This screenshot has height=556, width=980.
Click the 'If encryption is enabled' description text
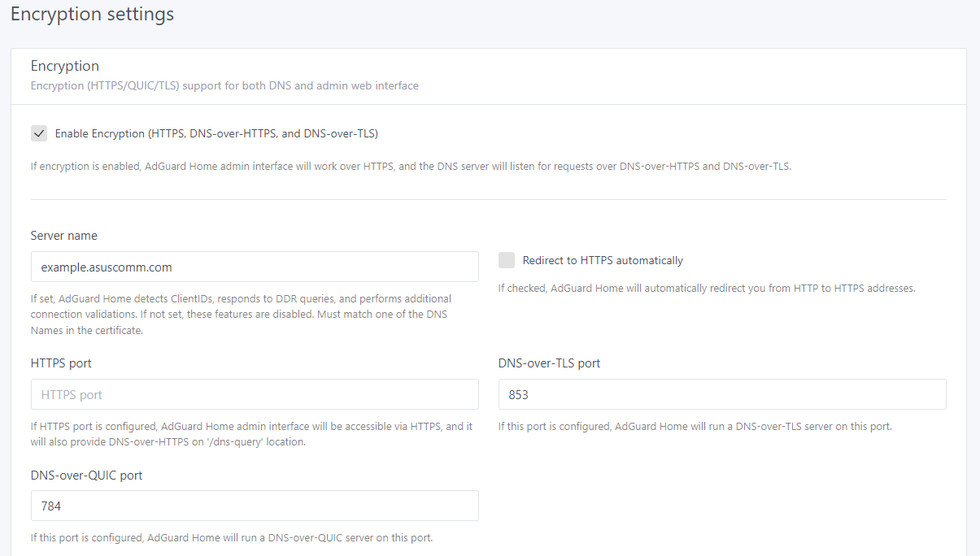click(411, 166)
